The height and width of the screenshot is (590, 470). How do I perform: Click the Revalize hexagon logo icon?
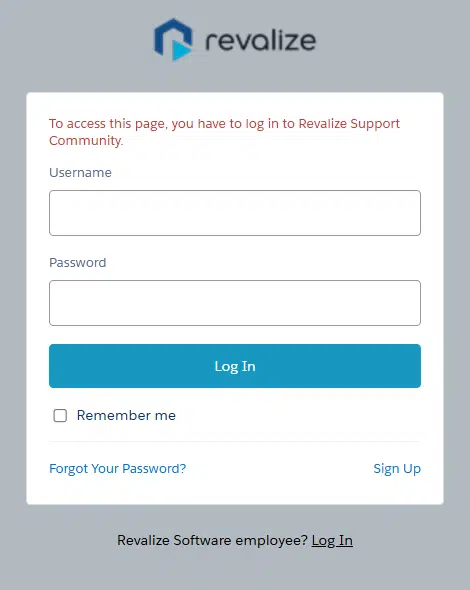click(x=173, y=39)
